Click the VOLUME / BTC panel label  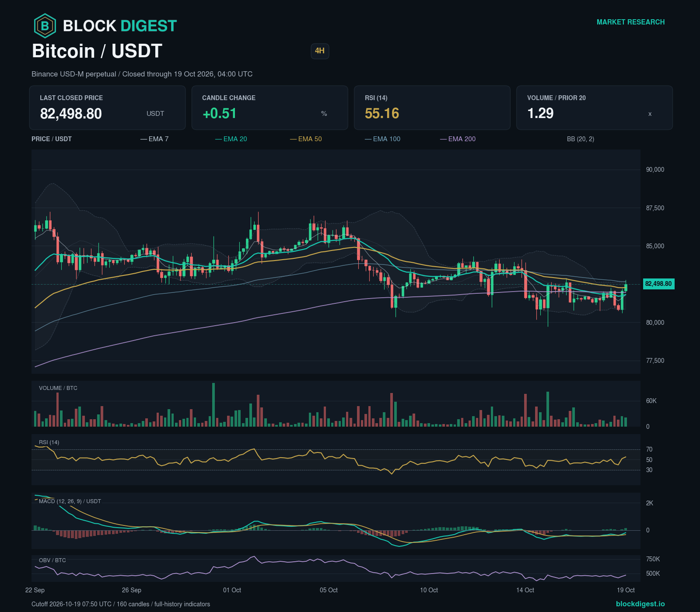pos(58,388)
